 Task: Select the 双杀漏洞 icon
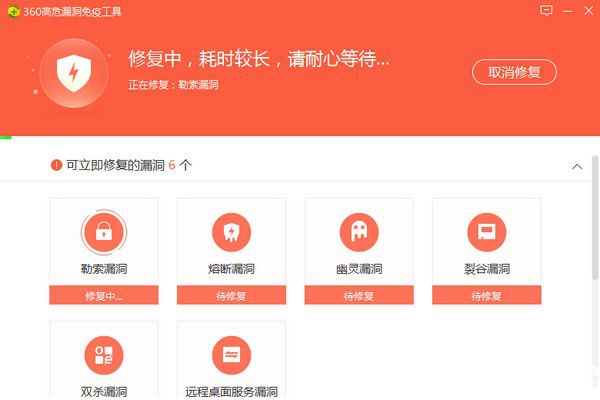104,355
